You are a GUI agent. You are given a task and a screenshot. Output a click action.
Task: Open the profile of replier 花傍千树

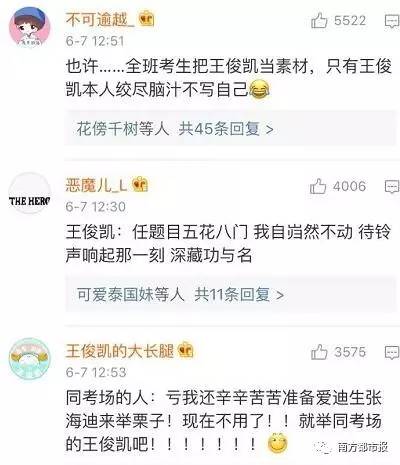(x=108, y=128)
